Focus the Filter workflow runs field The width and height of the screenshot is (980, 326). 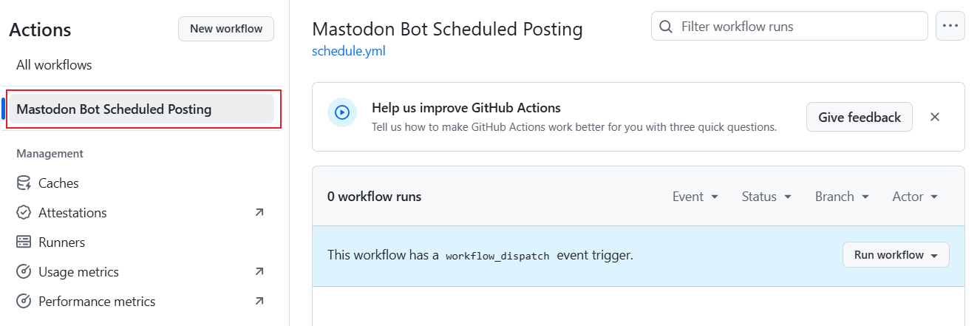[x=789, y=26]
